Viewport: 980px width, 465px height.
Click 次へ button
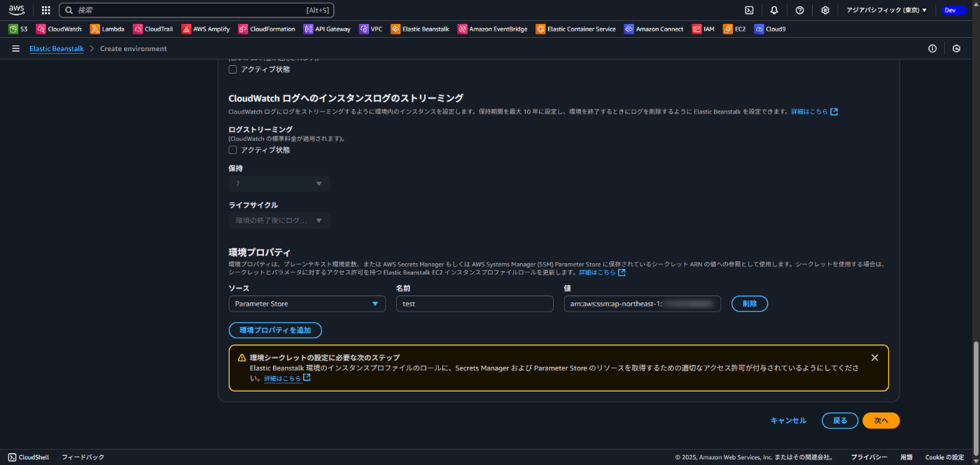tap(881, 421)
